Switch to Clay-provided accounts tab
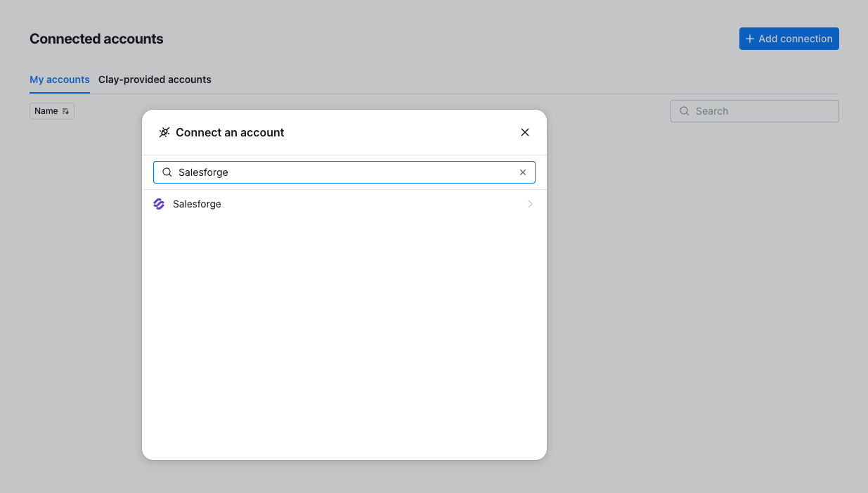The height and width of the screenshot is (493, 868). tap(155, 79)
